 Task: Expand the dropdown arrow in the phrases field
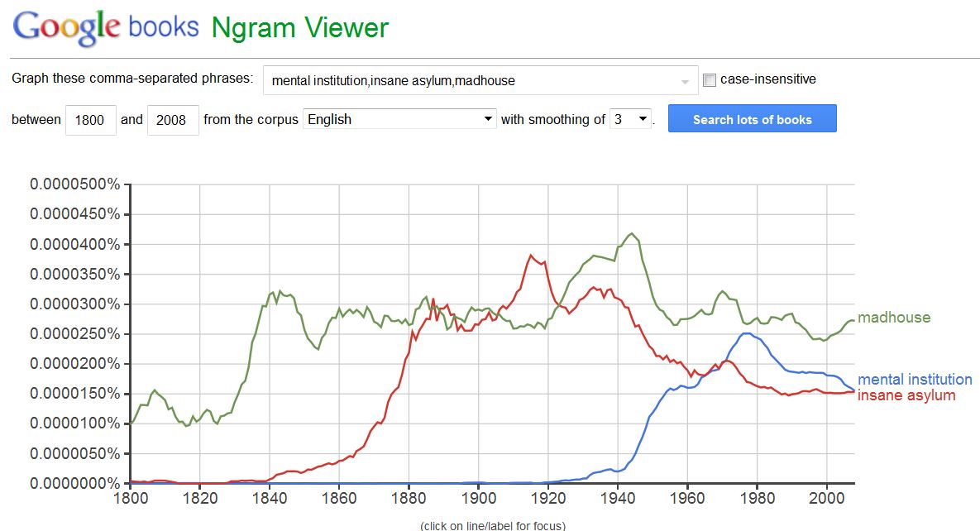click(x=685, y=82)
